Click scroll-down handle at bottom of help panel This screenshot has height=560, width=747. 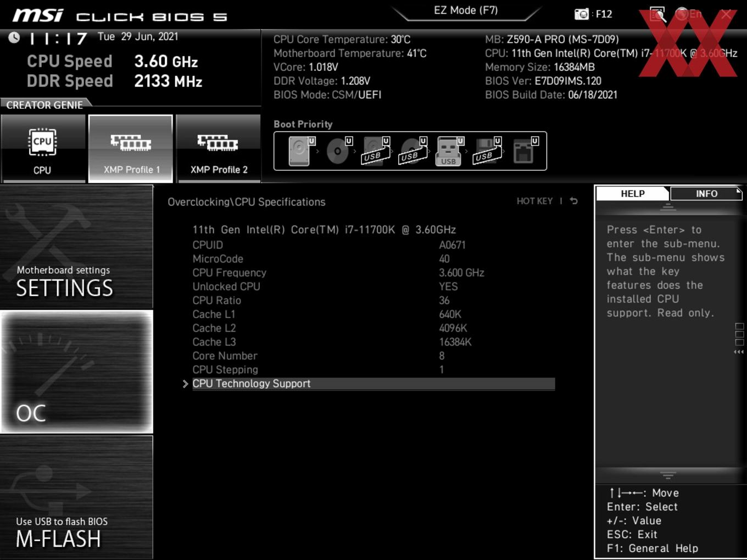click(668, 475)
